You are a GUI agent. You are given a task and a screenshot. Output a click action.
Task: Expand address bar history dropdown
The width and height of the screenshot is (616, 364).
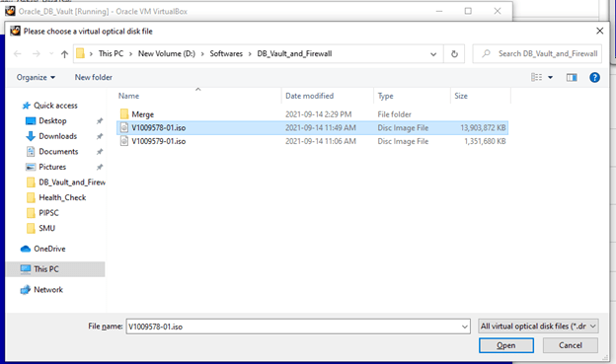click(433, 54)
